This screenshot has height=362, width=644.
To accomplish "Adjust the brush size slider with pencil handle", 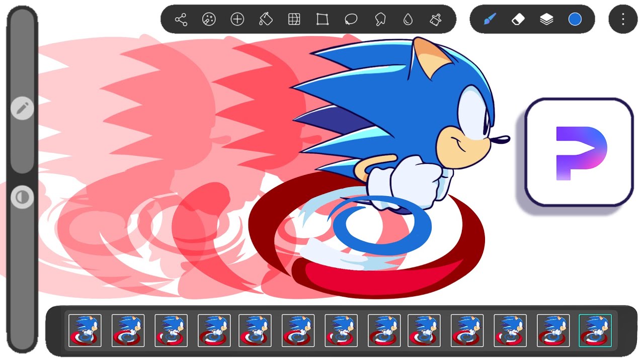I will [x=22, y=108].
